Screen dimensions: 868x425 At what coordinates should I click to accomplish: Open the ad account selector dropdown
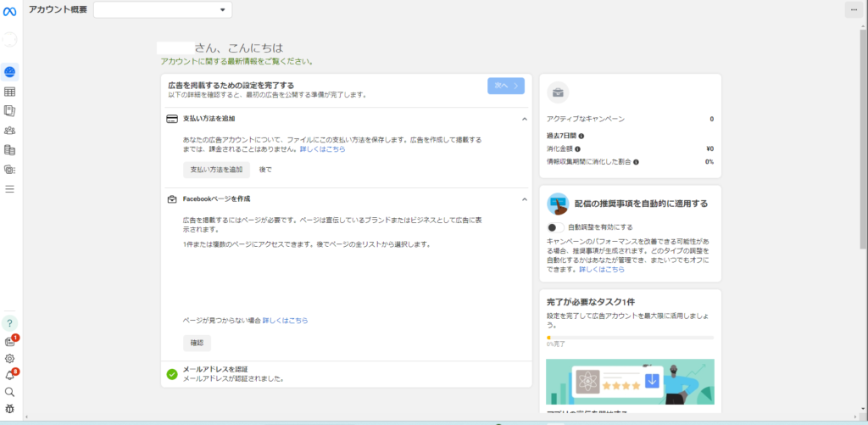[163, 9]
